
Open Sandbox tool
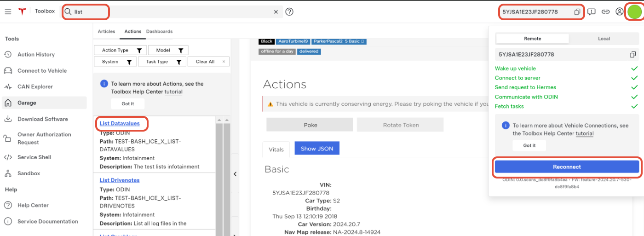coord(29,173)
